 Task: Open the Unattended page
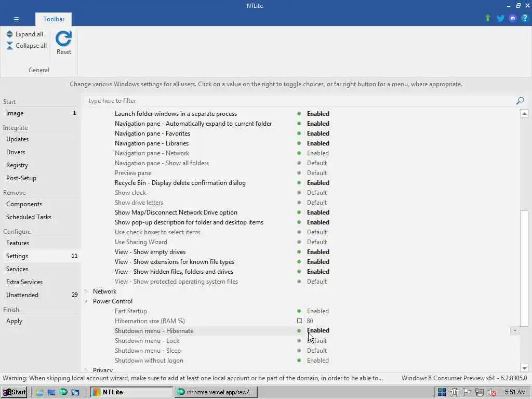tap(41, 295)
